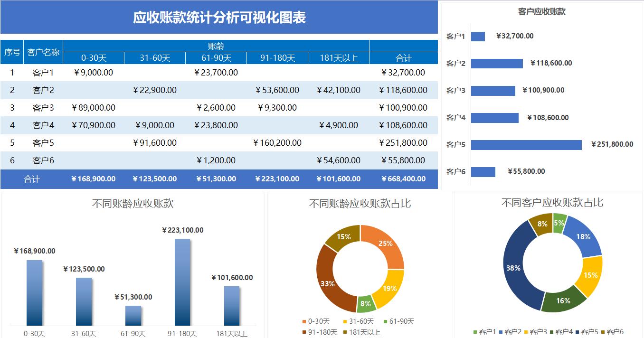Click the legend entry 181天以上
Image resolution: width=644 pixels, height=338 pixels.
(x=365, y=332)
